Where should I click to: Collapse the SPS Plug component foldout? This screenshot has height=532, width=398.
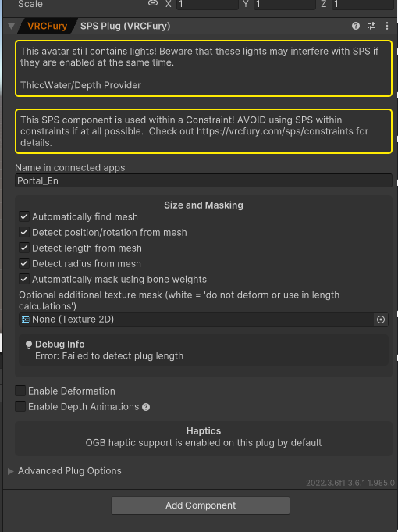click(x=11, y=26)
